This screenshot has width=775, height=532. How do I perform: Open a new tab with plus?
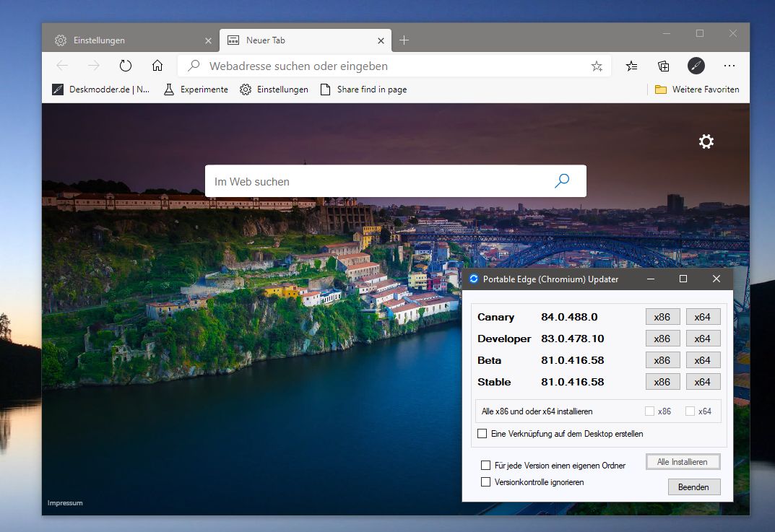click(x=404, y=40)
